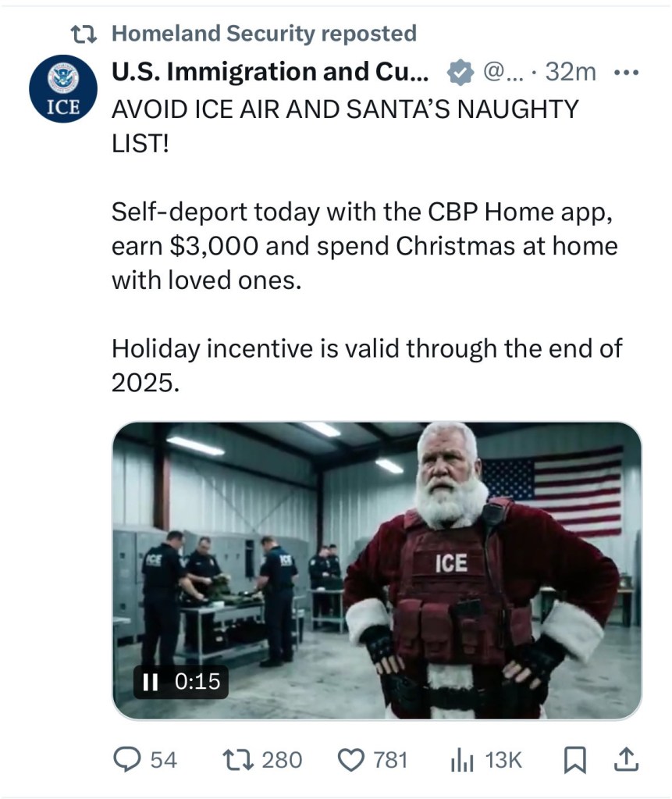The image size is (672, 799).
Task: Open the Santa ICE video thumbnail
Action: tap(376, 570)
